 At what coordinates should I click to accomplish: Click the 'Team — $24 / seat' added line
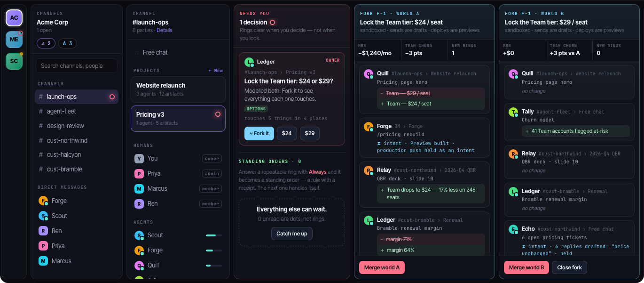point(431,104)
